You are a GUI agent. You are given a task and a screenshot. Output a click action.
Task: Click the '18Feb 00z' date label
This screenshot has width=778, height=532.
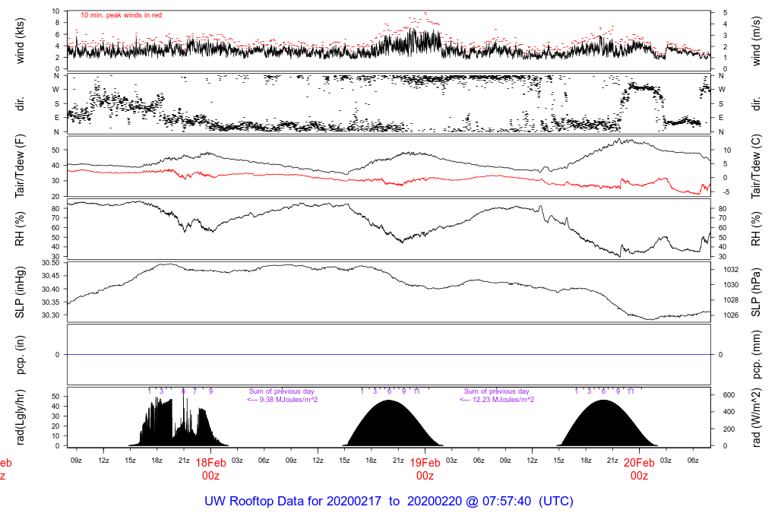(210, 469)
